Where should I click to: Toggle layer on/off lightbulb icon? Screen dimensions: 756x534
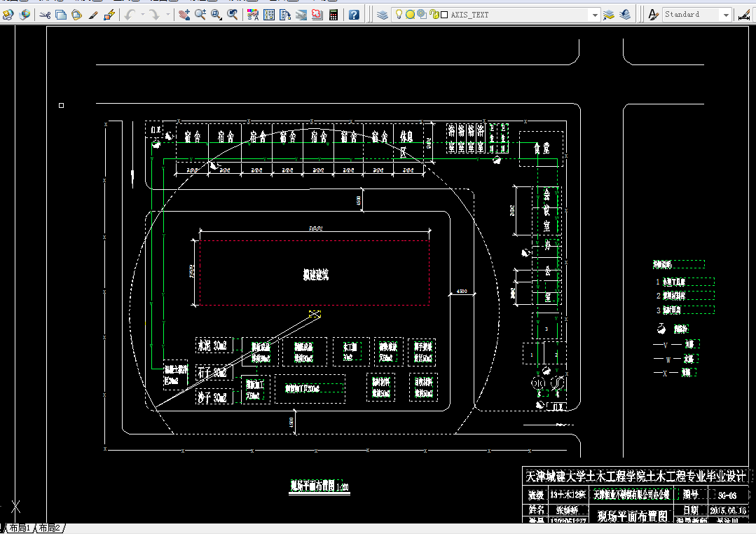tap(399, 15)
